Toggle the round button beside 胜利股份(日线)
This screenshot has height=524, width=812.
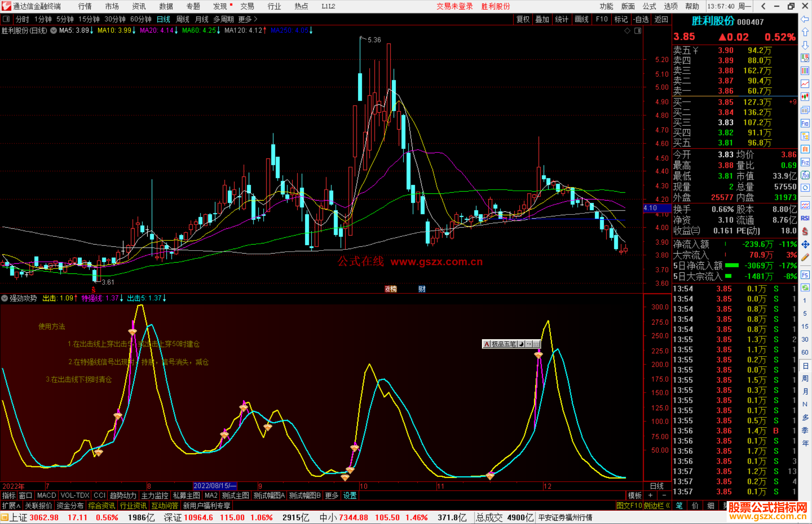pos(53,30)
